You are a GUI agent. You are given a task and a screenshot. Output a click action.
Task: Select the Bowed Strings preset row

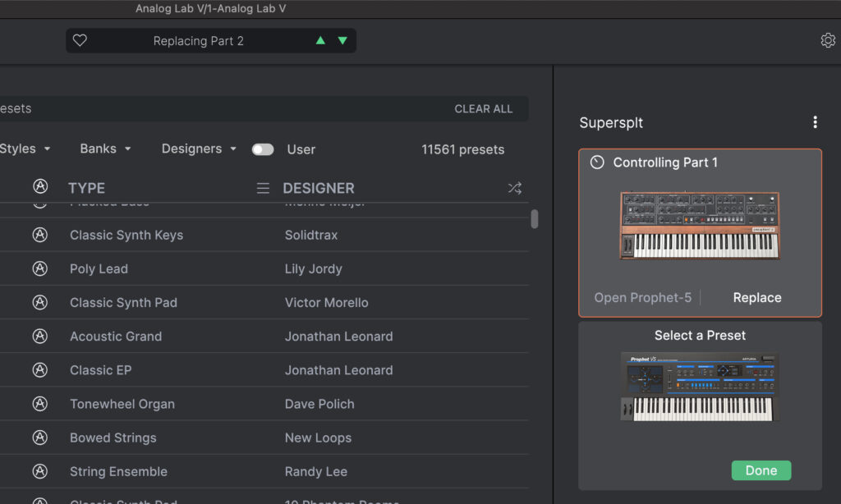[264, 438]
